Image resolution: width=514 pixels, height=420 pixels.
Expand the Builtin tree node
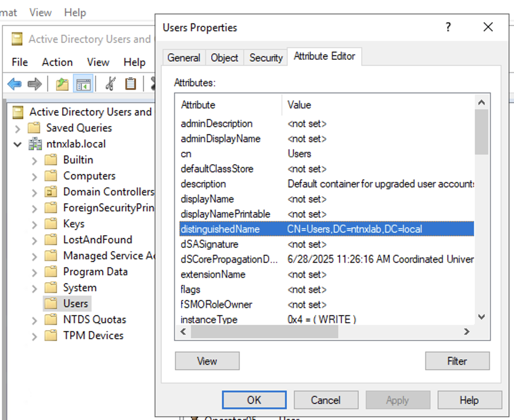(35, 160)
